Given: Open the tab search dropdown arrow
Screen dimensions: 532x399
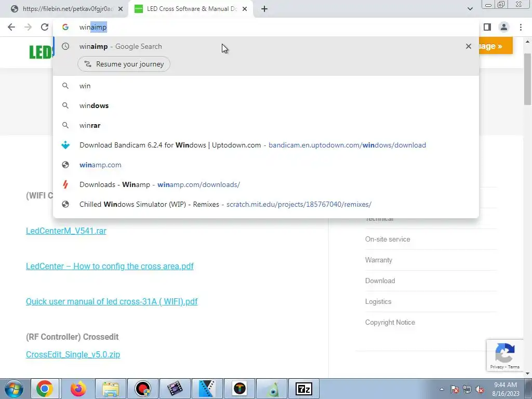Looking at the screenshot, I should (470, 9).
